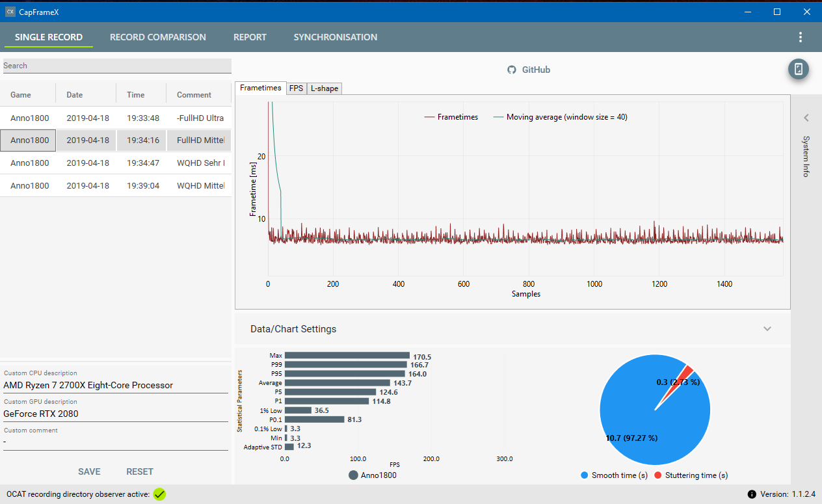Open the Synchronisation tab
Image resolution: width=822 pixels, height=504 pixels.
336,37
